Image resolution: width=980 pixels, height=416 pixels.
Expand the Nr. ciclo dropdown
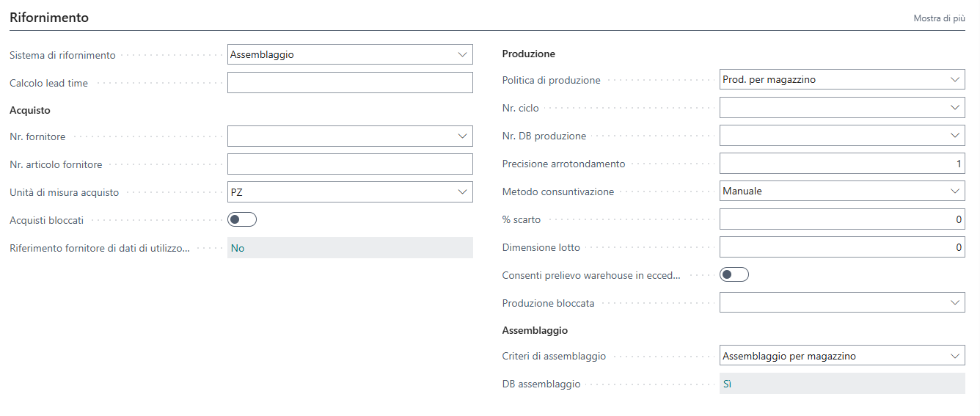(841, 108)
